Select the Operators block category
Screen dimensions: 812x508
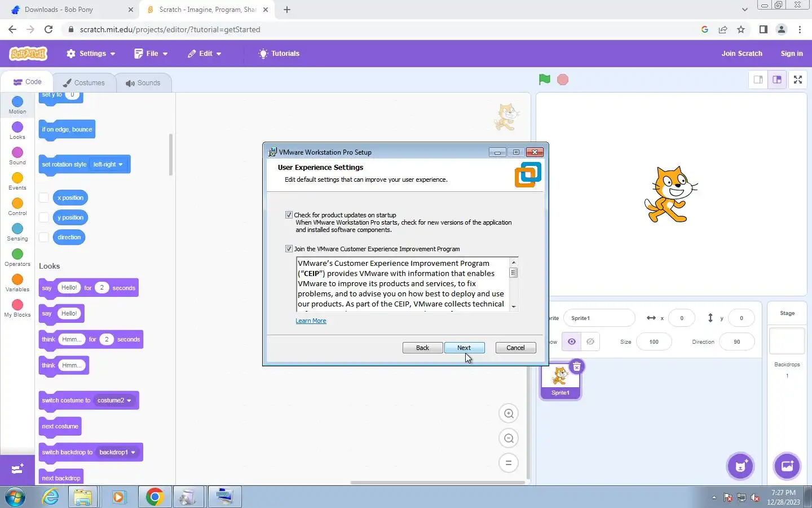pos(17,257)
